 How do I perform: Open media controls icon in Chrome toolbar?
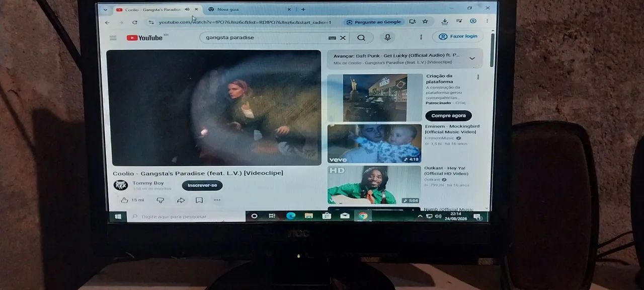[x=459, y=21]
